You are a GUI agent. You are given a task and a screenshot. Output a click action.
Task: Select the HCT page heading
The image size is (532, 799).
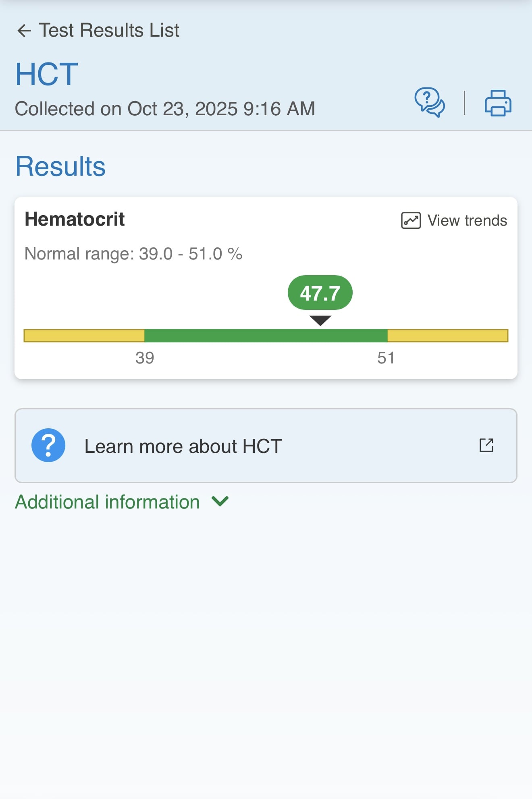coord(47,75)
